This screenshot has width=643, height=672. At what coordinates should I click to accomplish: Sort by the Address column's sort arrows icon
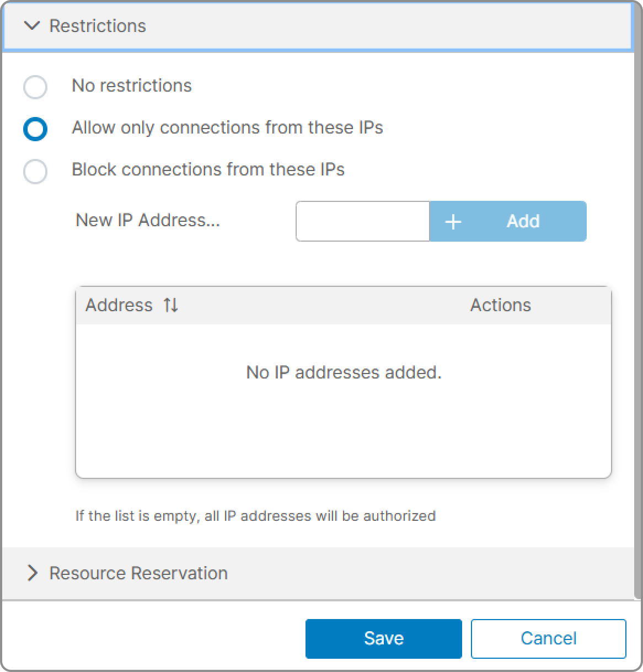pos(171,305)
